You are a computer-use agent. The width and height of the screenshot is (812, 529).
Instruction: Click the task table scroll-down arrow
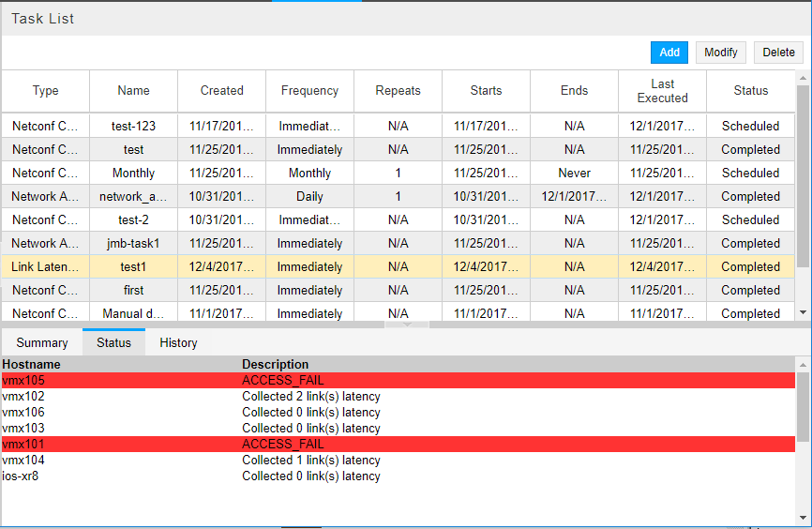(x=803, y=312)
